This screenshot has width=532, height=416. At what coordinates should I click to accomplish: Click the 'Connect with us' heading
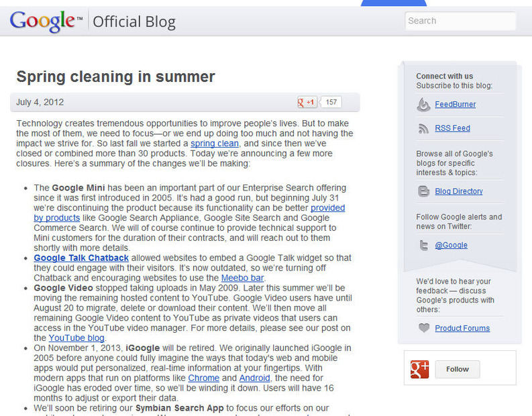coord(445,76)
